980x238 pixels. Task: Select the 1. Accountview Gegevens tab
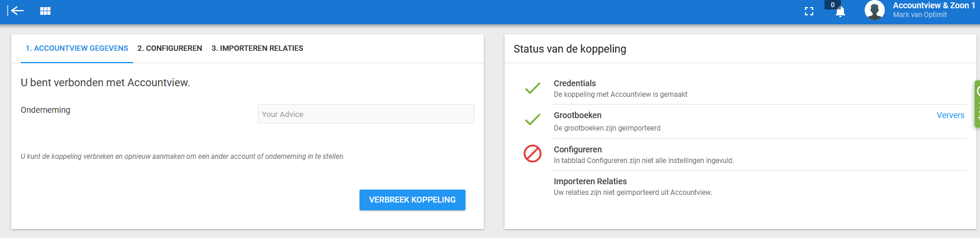click(x=77, y=48)
